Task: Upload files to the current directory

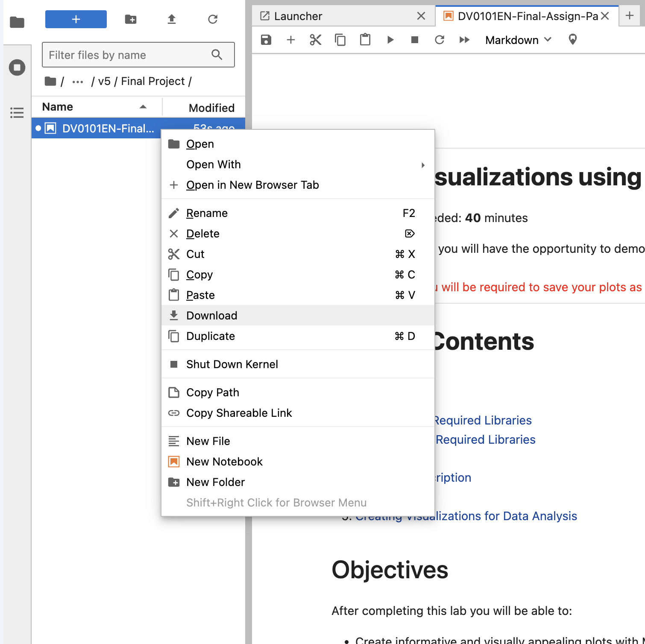Action: pos(172,19)
